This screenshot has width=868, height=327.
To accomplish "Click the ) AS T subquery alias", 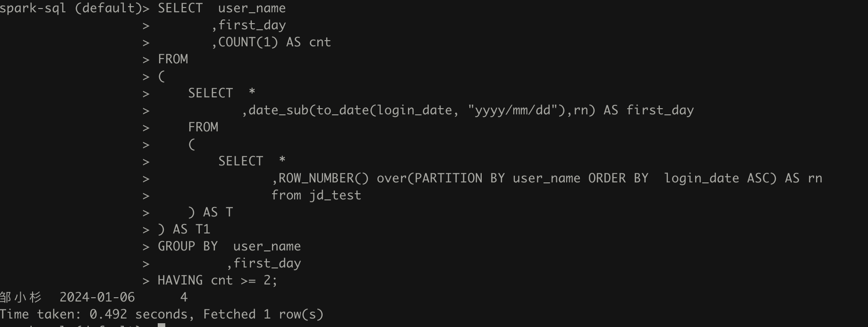I will point(210,213).
